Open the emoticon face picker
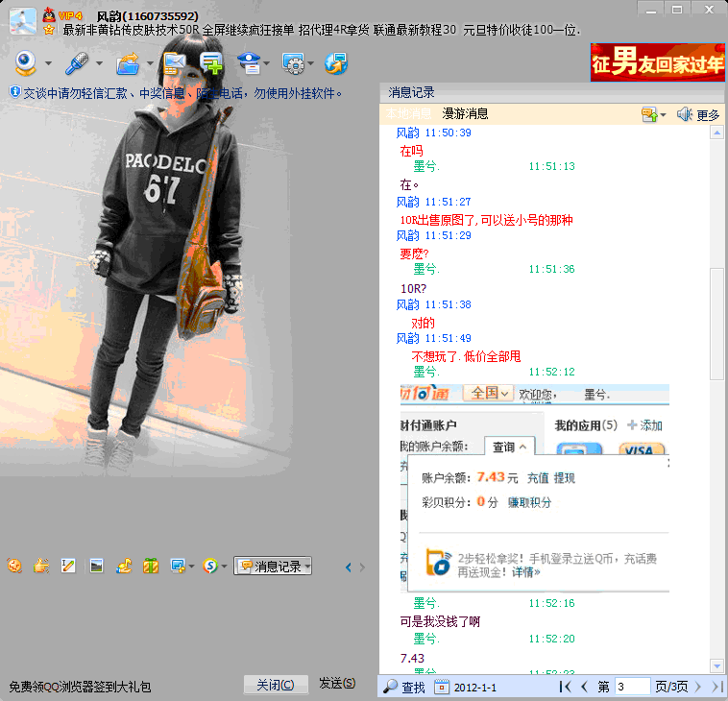The image size is (728, 701). coord(14,566)
